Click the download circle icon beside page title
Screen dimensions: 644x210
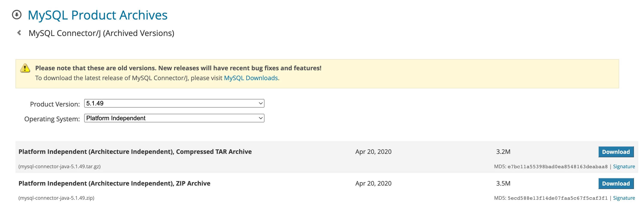pyautogui.click(x=17, y=15)
